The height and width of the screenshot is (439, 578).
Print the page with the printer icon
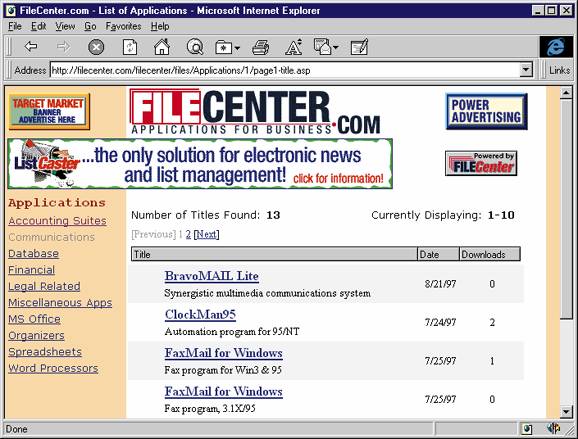(x=261, y=48)
